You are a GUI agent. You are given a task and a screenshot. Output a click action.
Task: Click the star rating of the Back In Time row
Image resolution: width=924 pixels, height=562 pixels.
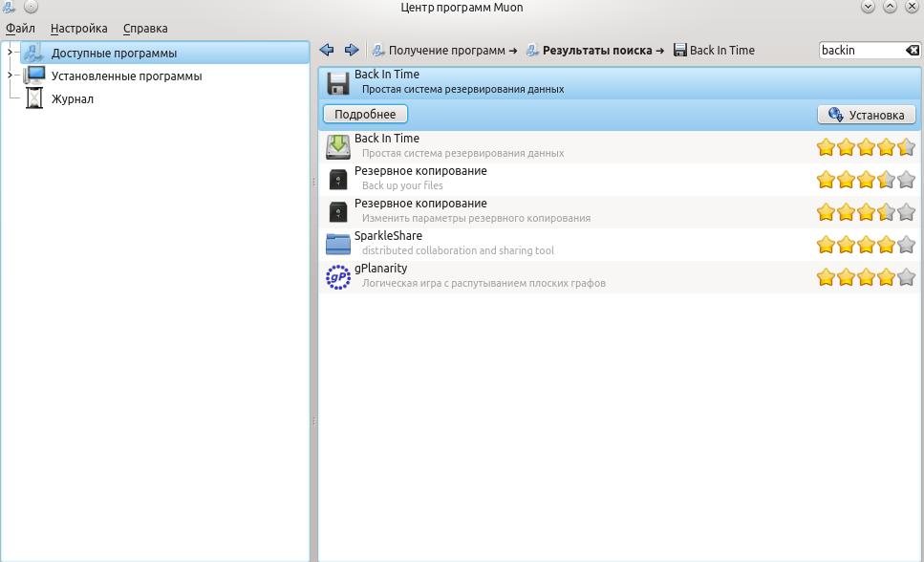click(x=866, y=147)
